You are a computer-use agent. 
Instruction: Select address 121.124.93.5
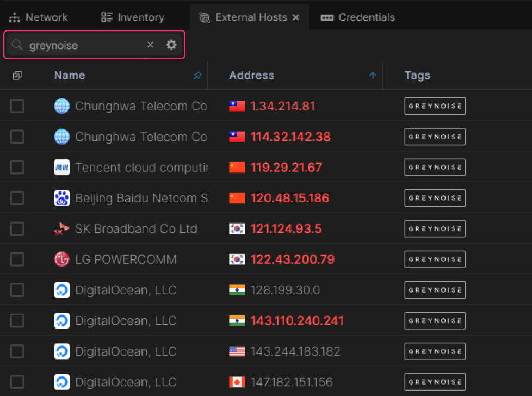click(x=286, y=228)
